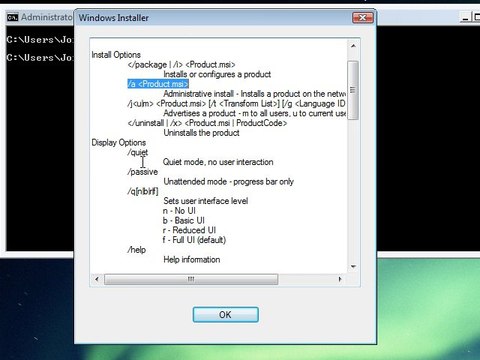The width and height of the screenshot is (480, 360).
Task: Click the vertical scrollbar up arrow
Action: click(353, 46)
